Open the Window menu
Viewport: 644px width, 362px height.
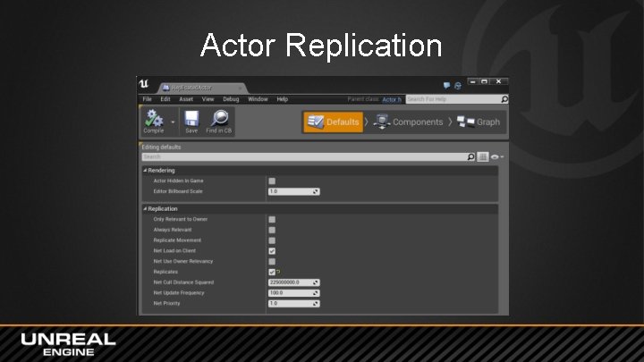pyautogui.click(x=258, y=99)
